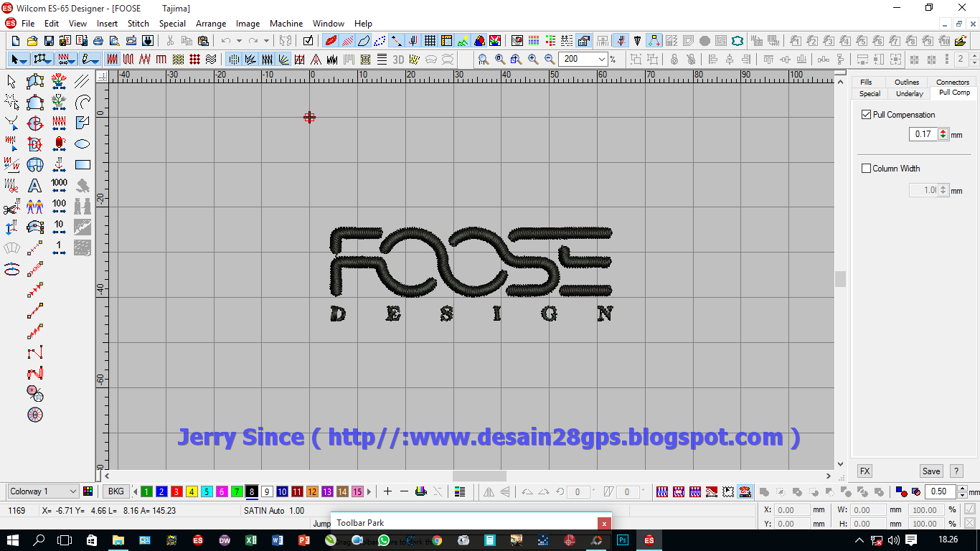Screen dimensions: 980x551
Task: Expand the Redo history dropdown arrow
Action: [x=266, y=41]
